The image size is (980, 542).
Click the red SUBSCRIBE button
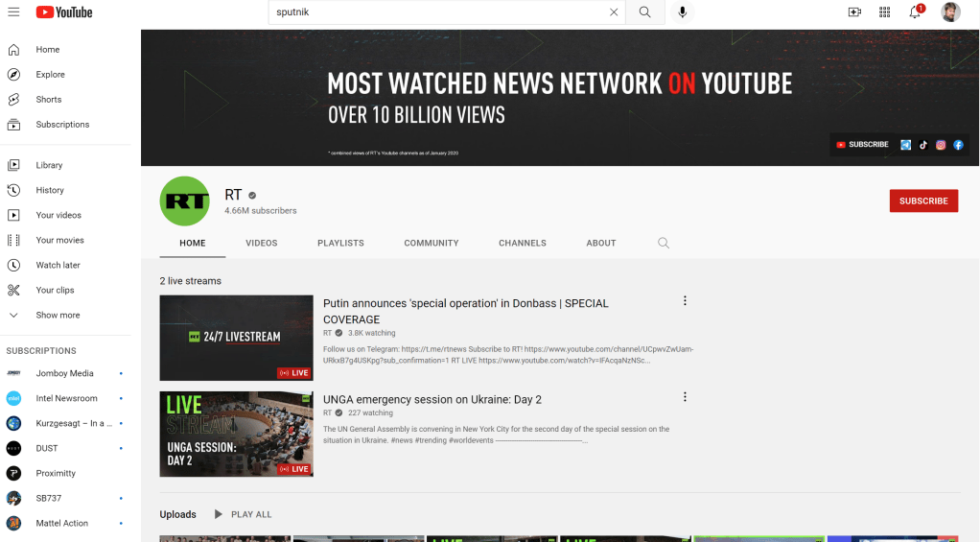click(x=923, y=200)
